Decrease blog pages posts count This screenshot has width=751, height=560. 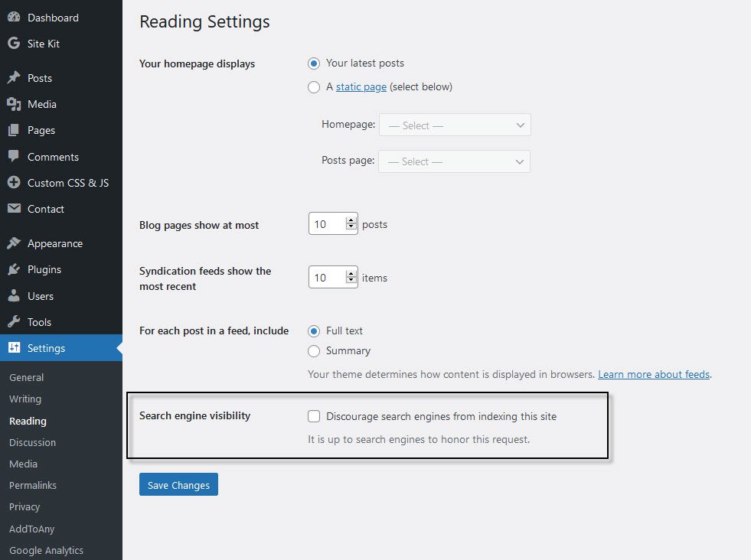click(x=351, y=227)
